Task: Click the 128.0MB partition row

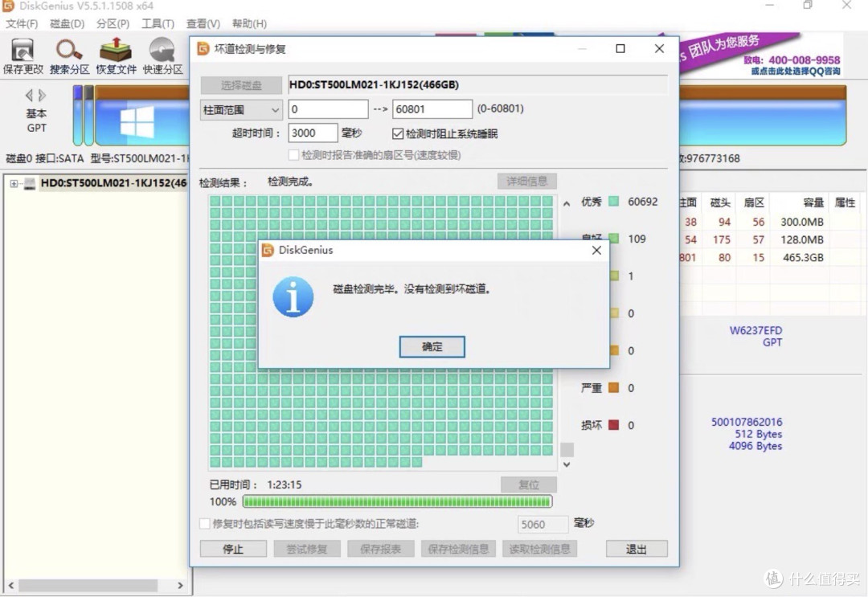Action: click(x=770, y=239)
